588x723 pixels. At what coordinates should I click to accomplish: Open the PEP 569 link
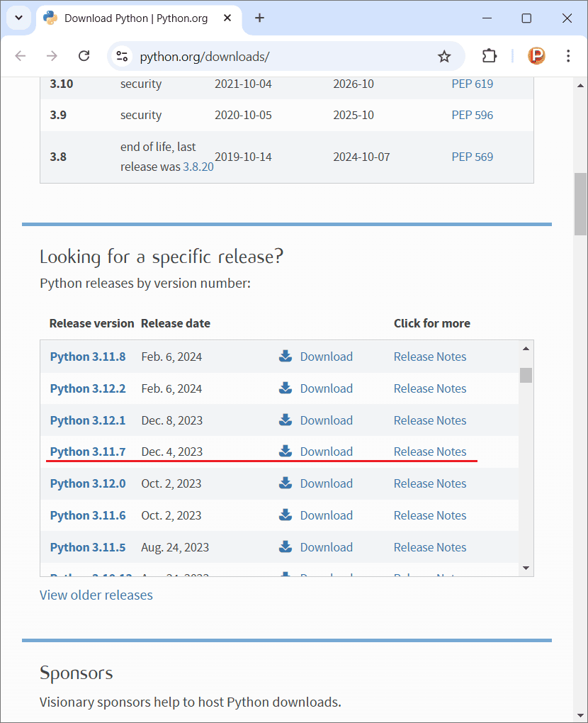tap(473, 157)
